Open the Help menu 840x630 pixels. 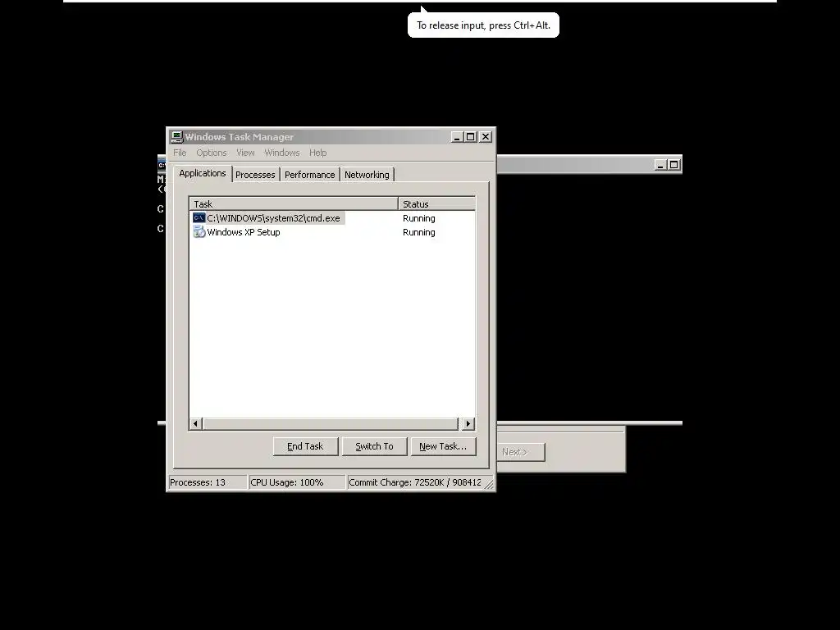(x=317, y=153)
